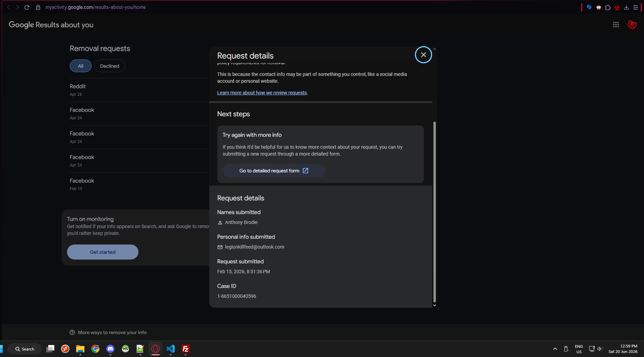Click Get started for monitoring
The height and width of the screenshot is (357, 644).
point(103,252)
